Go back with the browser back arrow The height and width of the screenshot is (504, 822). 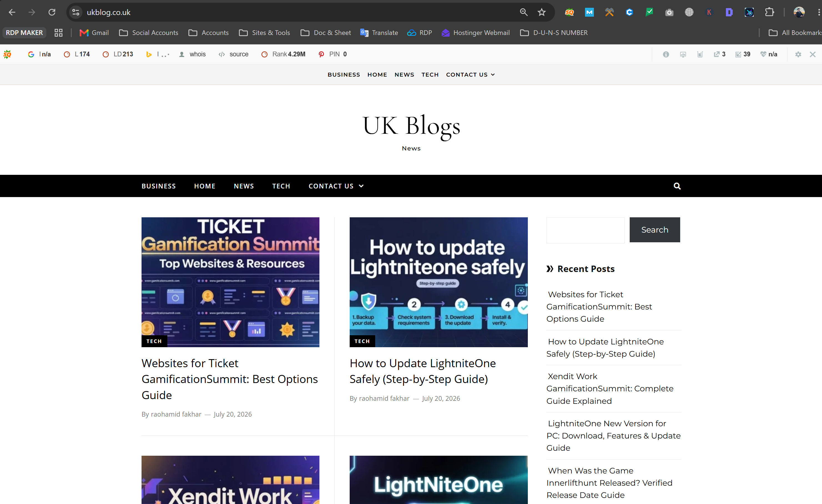[x=12, y=12]
